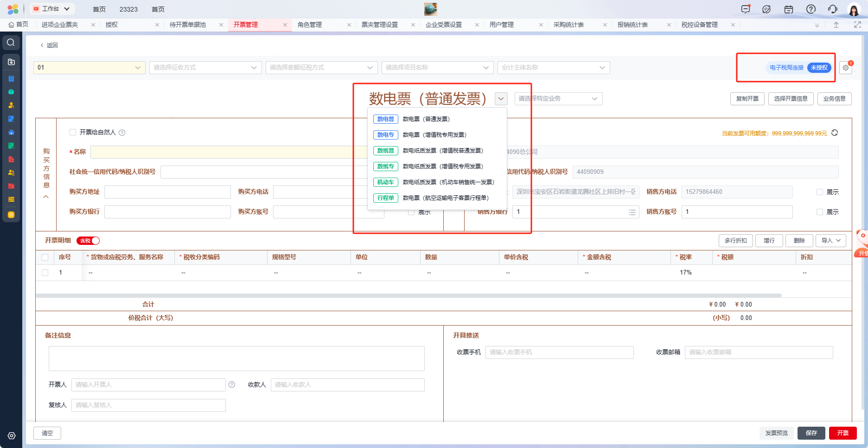Check the 开票给自然人 checkbox
This screenshot has height=448, width=868.
click(x=73, y=132)
